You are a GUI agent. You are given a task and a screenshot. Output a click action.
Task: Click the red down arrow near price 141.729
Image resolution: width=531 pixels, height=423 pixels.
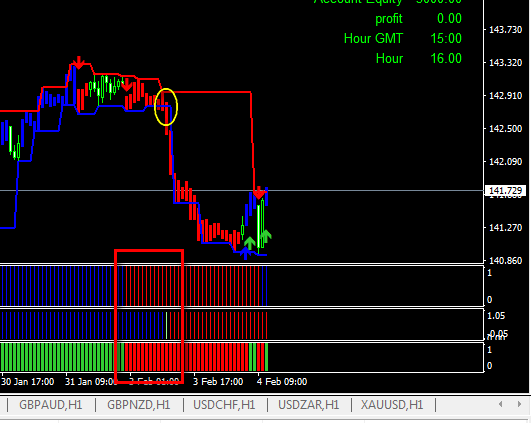tap(259, 193)
